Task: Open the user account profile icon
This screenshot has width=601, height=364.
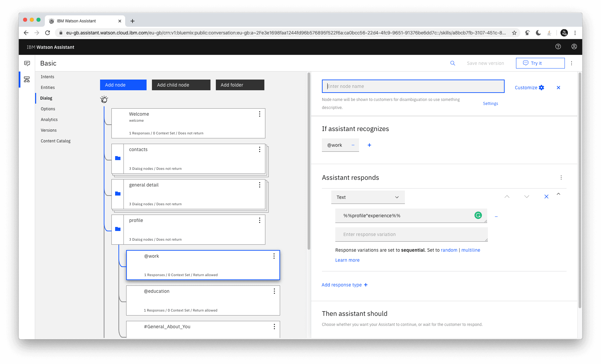Action: coord(574,46)
